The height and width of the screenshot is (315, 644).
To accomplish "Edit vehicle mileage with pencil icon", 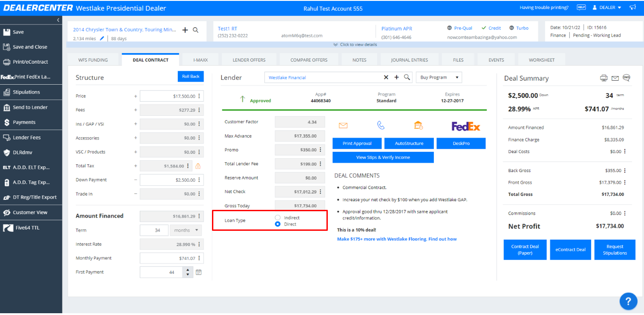I will (x=102, y=38).
